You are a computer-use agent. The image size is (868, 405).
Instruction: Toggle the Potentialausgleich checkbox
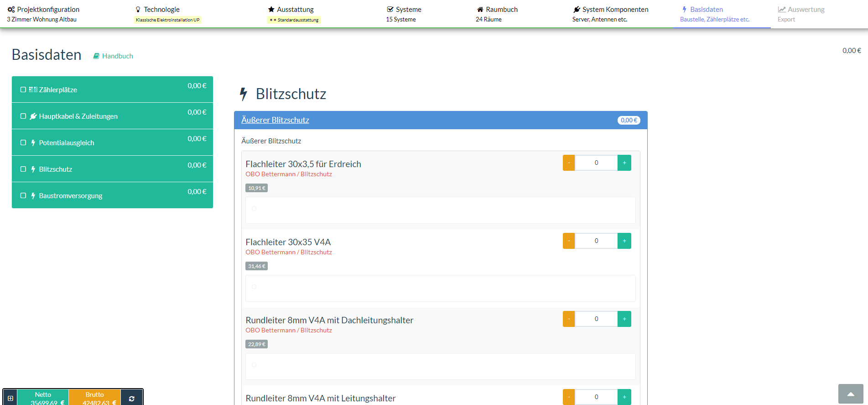point(23,143)
